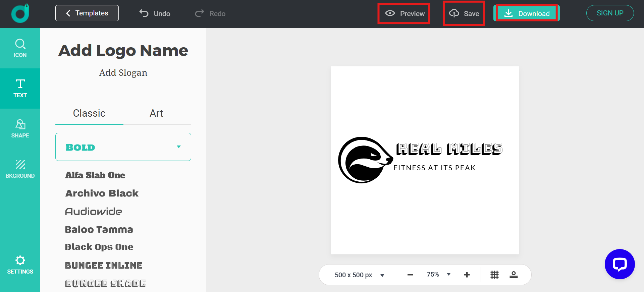
Task: Click the zoom out minus icon
Action: point(410,275)
